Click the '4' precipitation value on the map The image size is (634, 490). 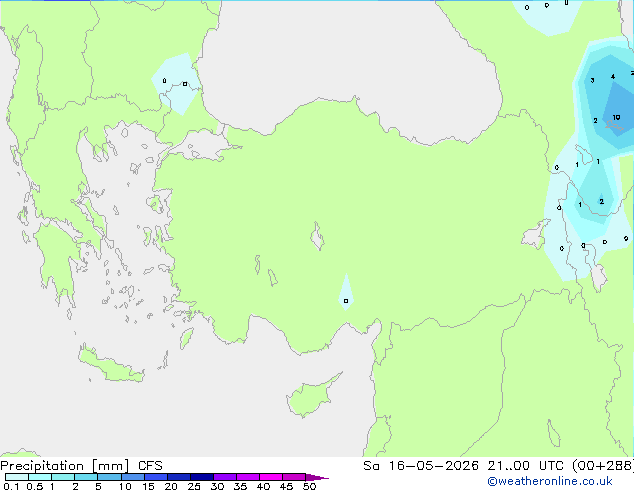click(x=613, y=76)
